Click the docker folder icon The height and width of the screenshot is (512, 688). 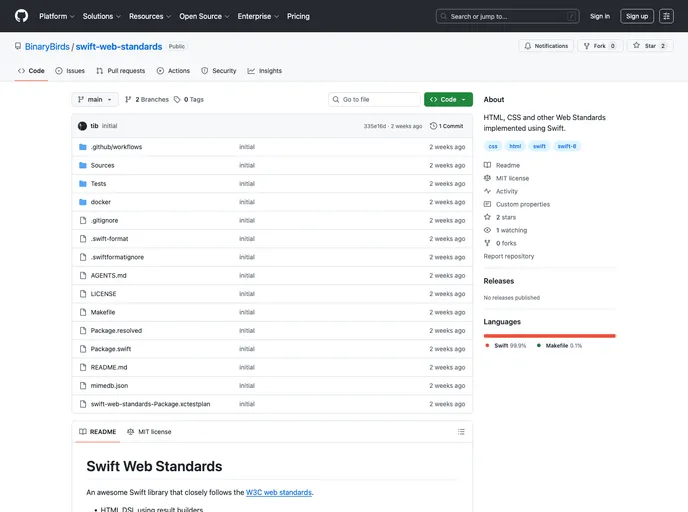[x=82, y=202]
